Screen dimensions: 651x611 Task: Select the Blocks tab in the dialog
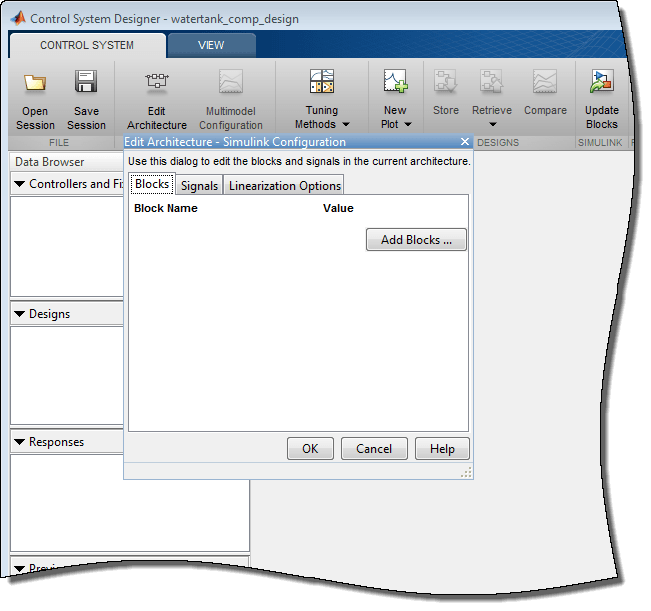[x=152, y=184]
